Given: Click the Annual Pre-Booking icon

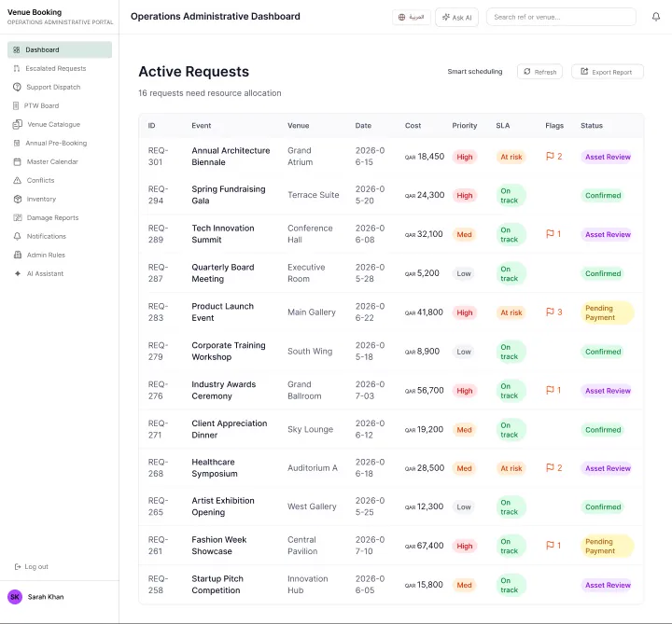Looking at the screenshot, I should coord(17,143).
